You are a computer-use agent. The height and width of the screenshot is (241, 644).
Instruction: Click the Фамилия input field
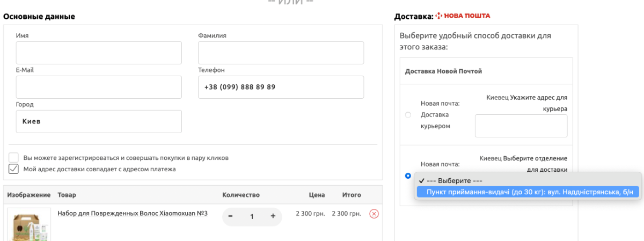coord(281,53)
